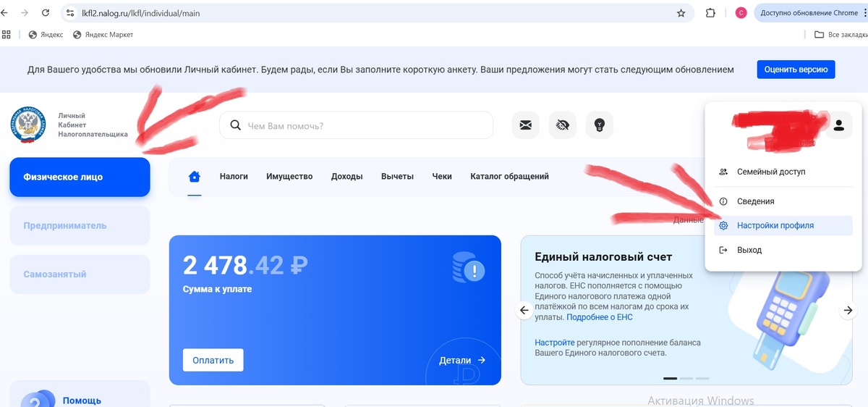Open the Все закладки folder

(x=841, y=34)
